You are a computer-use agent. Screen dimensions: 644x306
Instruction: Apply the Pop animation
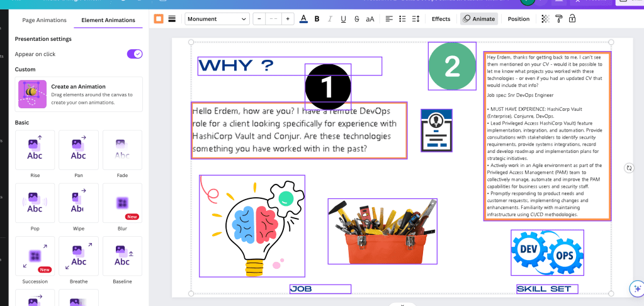click(x=35, y=203)
